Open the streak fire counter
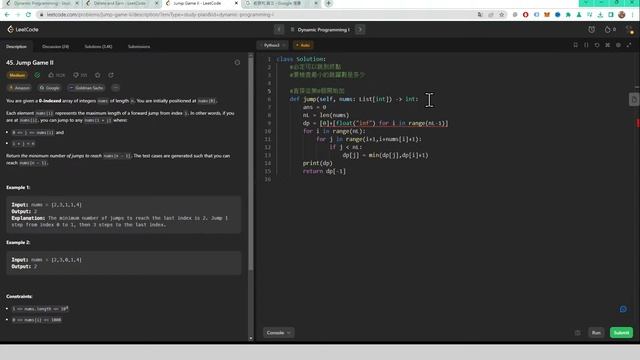Viewport: 640px width, 360px height. tap(610, 29)
